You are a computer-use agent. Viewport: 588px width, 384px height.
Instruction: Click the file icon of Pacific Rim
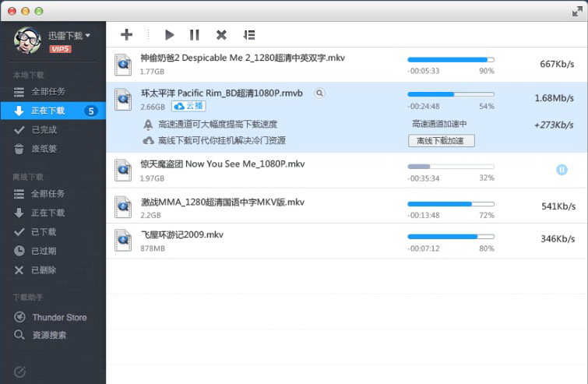[123, 99]
